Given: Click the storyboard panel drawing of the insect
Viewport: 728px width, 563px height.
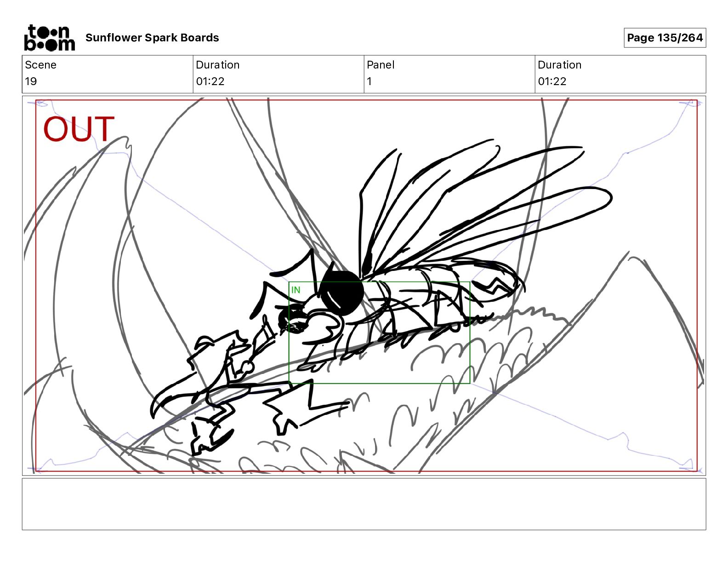Looking at the screenshot, I should [364, 286].
